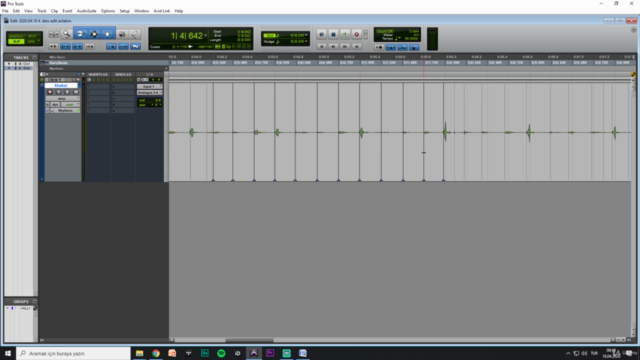Open Google Chrome from the taskbar

[x=156, y=353]
